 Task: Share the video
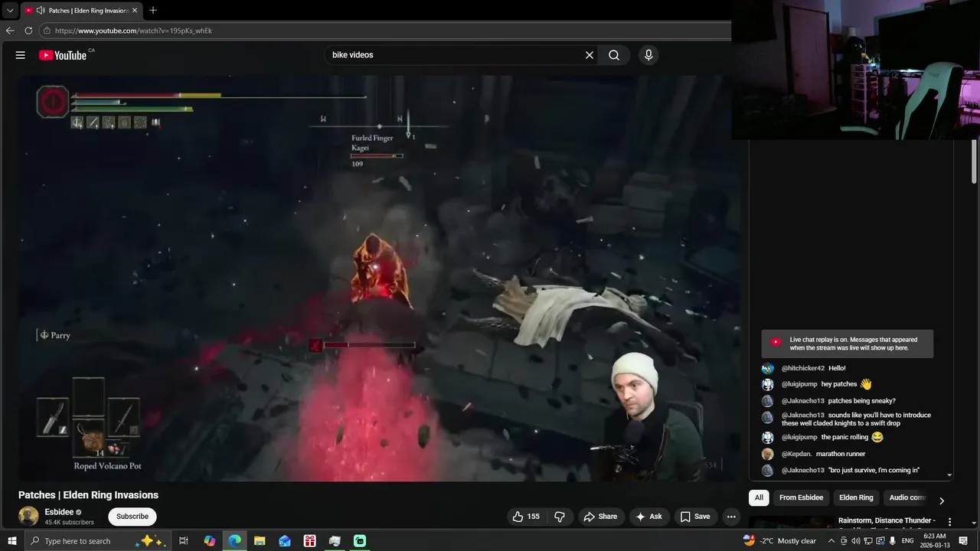click(x=600, y=517)
